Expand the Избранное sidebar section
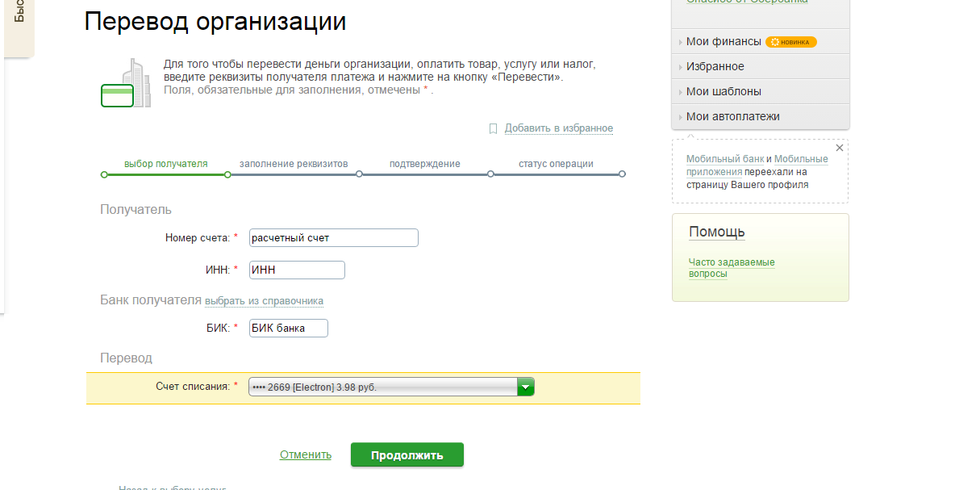This screenshot has height=490, width=980. pyautogui.click(x=760, y=66)
